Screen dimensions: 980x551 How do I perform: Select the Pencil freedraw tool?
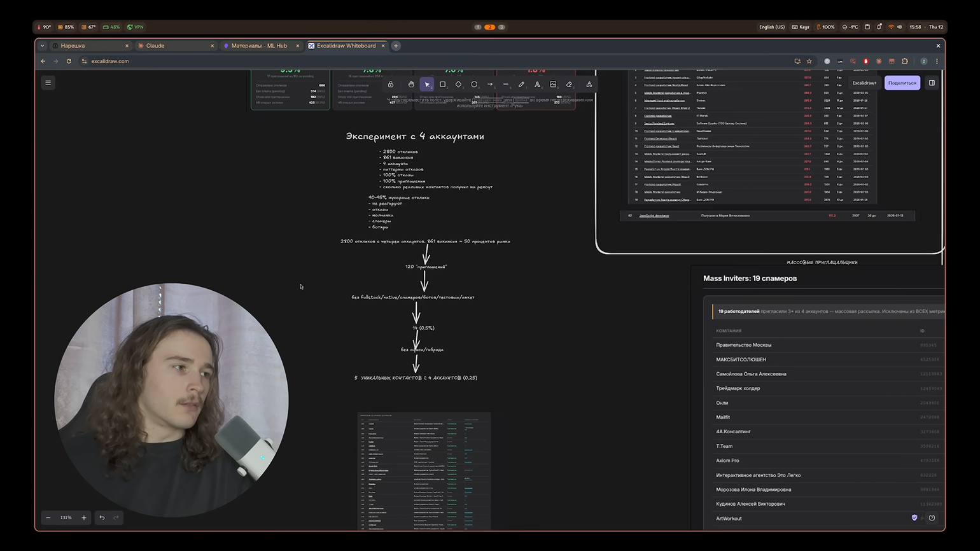[521, 85]
